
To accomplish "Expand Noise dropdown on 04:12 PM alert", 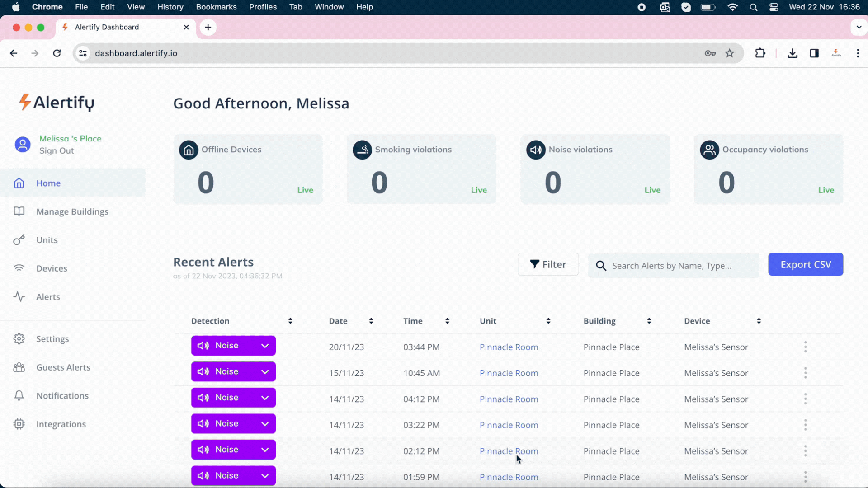I will point(265,398).
